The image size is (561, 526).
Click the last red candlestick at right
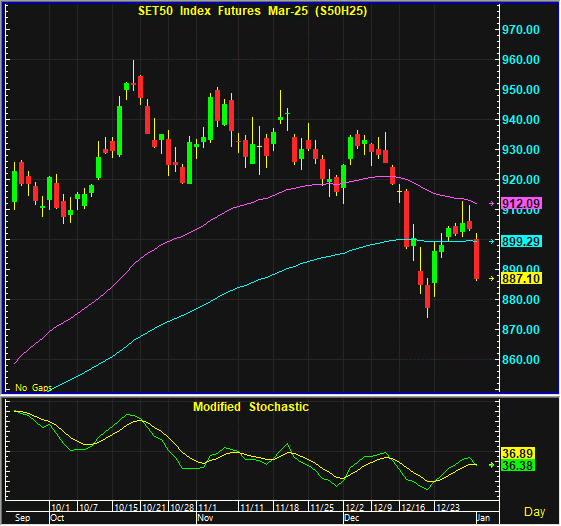tap(477, 259)
